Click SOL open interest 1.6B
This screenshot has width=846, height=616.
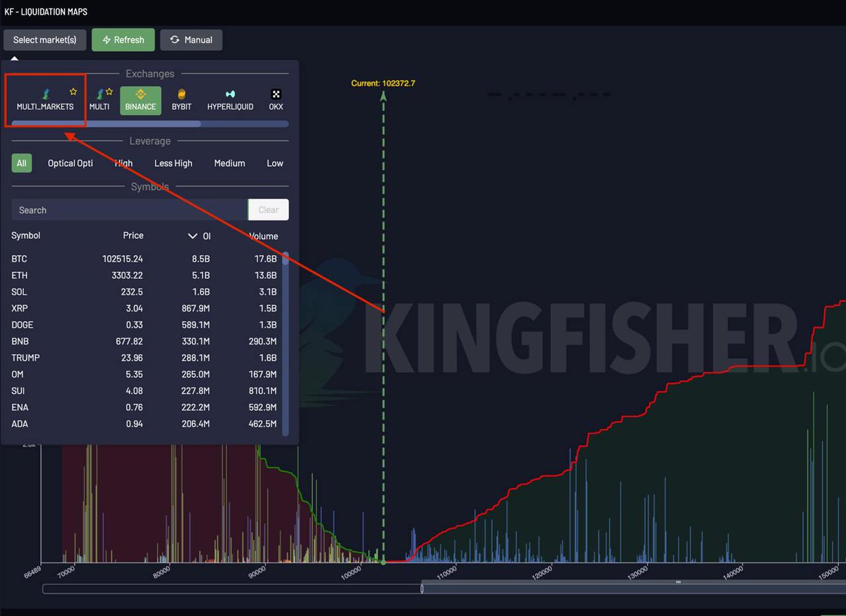pyautogui.click(x=200, y=292)
